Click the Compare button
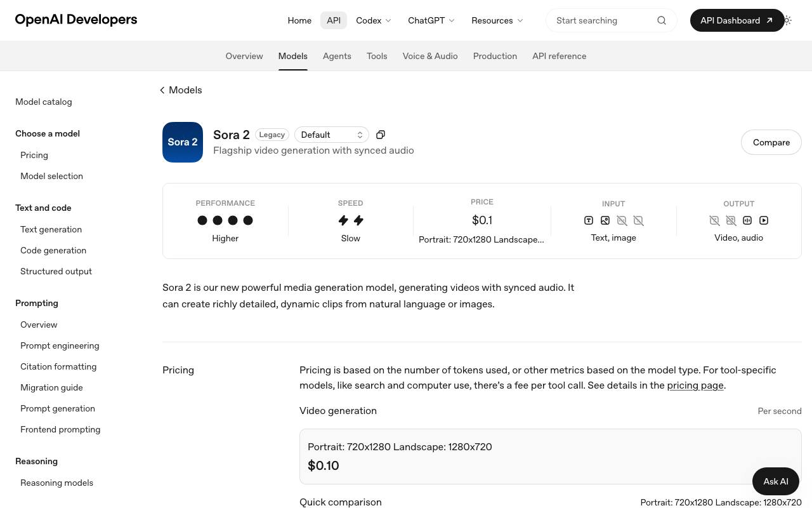 pos(771,142)
